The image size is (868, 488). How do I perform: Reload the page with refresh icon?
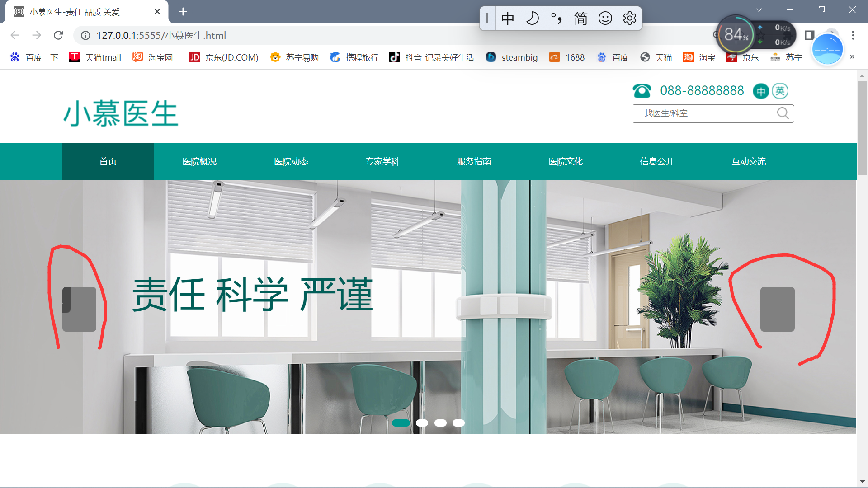(58, 35)
